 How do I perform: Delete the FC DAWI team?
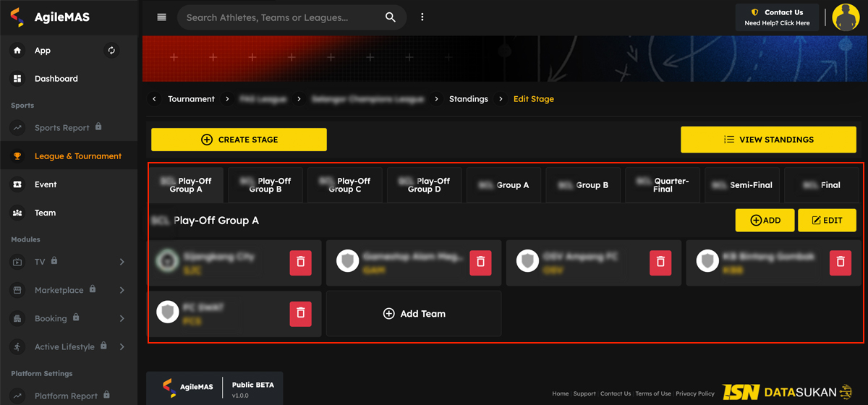click(x=301, y=313)
